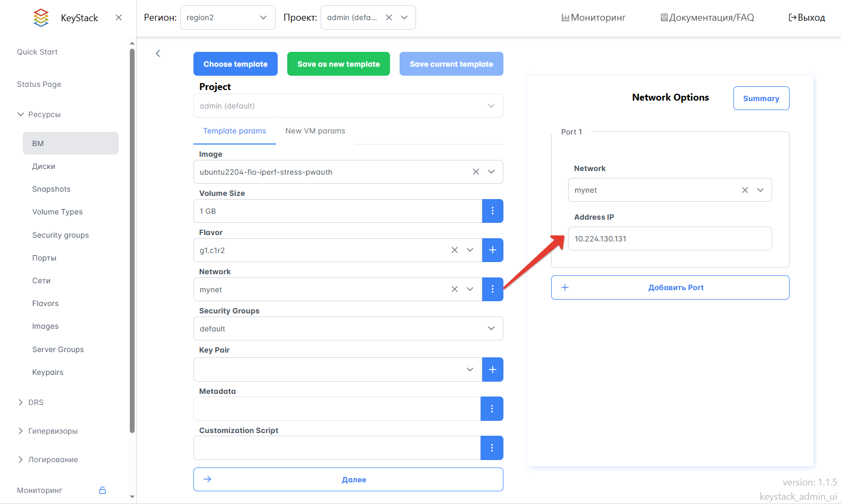Expand the Security Groups dropdown

coord(348,329)
